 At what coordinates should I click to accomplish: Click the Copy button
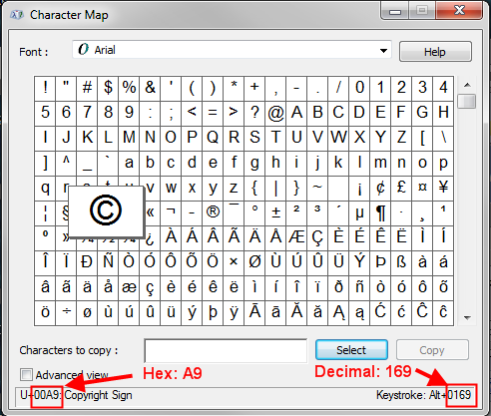[x=432, y=350]
